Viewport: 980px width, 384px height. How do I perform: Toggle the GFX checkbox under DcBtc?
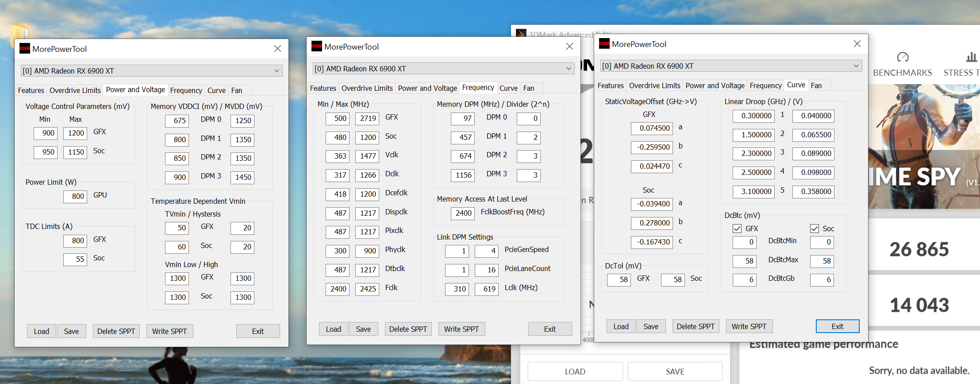[737, 229]
